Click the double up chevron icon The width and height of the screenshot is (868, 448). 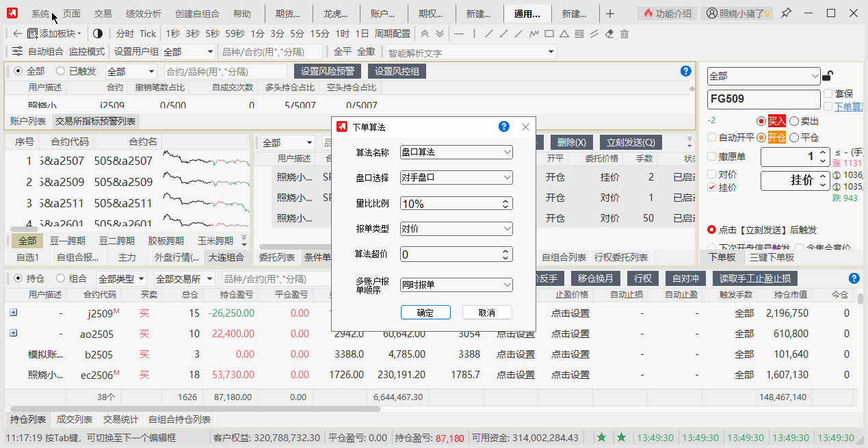coord(425,34)
